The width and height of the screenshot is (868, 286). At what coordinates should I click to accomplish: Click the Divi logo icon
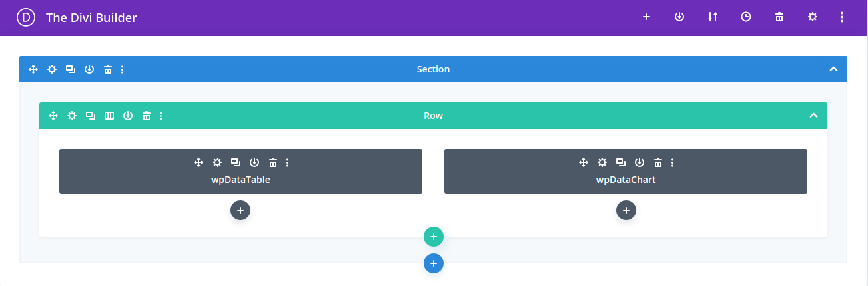point(26,18)
